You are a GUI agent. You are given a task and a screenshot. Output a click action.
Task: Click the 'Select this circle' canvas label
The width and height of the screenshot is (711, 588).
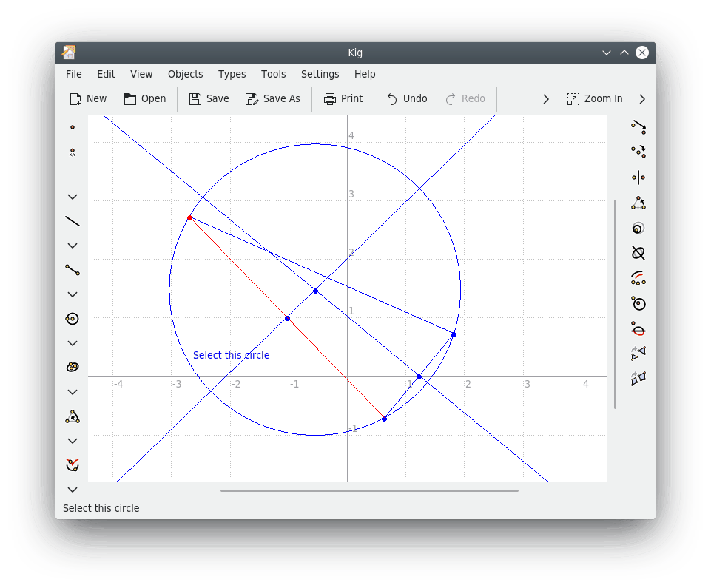click(232, 355)
